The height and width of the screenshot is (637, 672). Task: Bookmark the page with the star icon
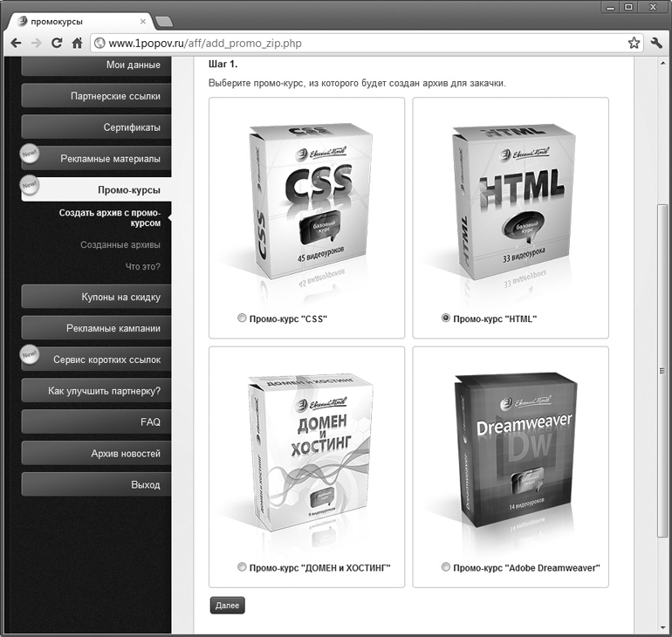click(x=634, y=43)
